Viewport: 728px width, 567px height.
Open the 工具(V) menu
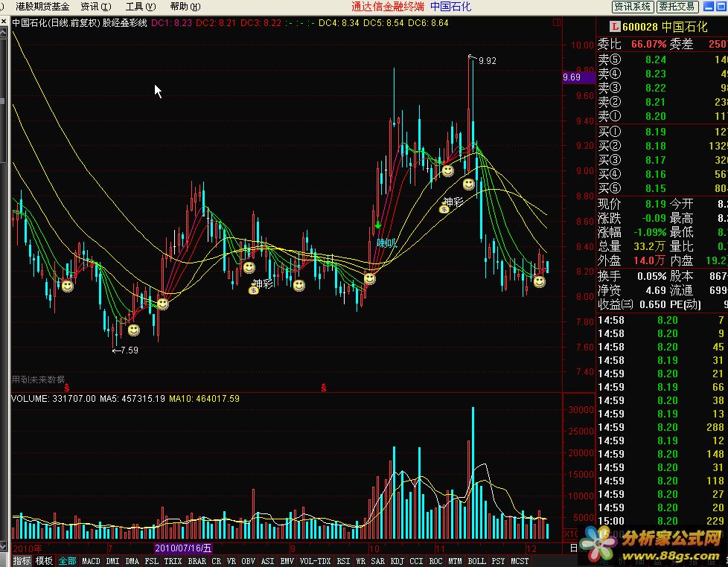141,7
